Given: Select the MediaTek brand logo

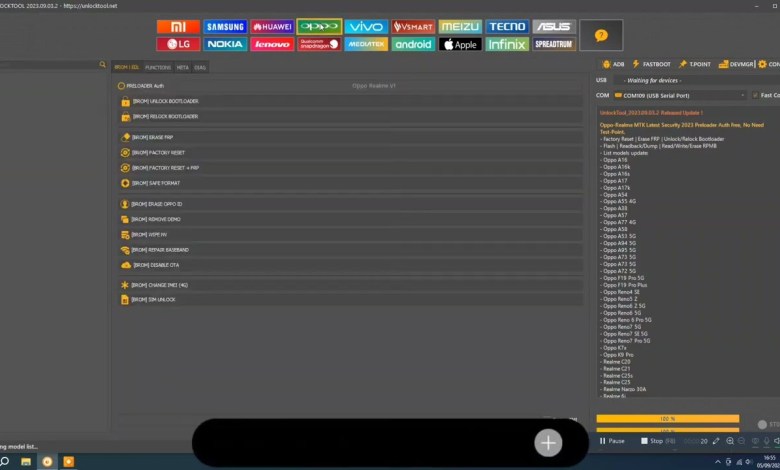Looking at the screenshot, I should (366, 44).
